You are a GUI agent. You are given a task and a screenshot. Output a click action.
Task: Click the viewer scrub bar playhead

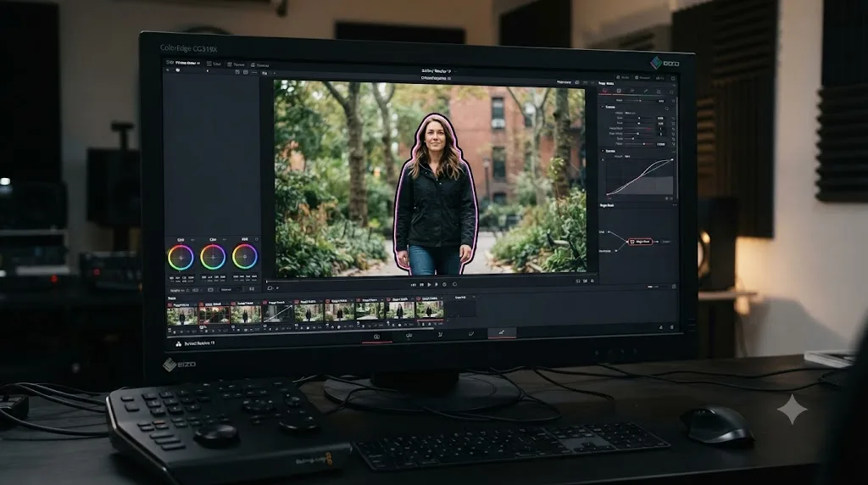point(267,282)
